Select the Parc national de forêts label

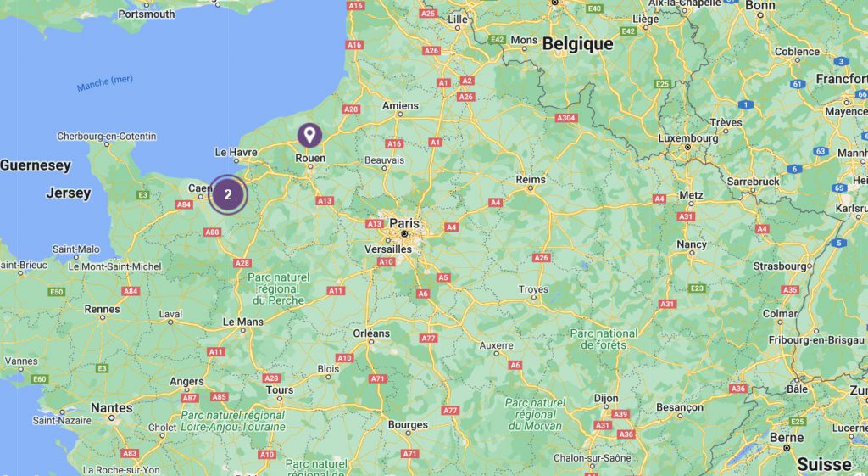[x=604, y=339]
